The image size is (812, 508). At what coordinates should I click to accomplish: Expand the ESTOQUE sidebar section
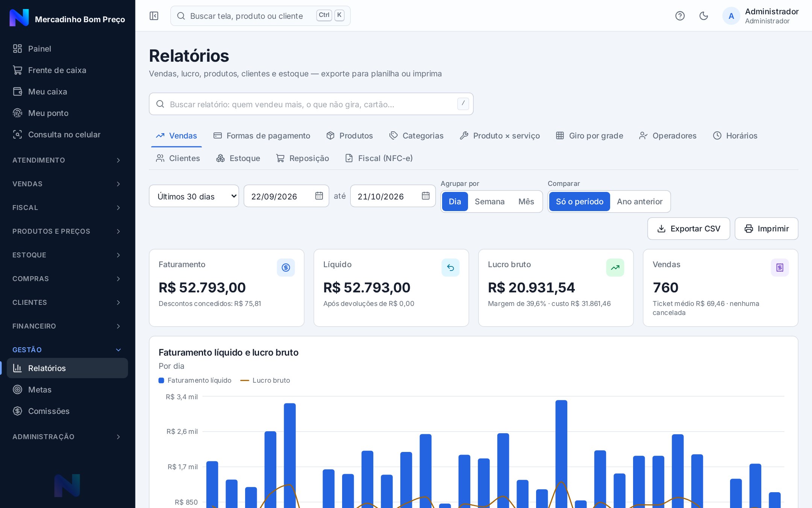[67, 255]
